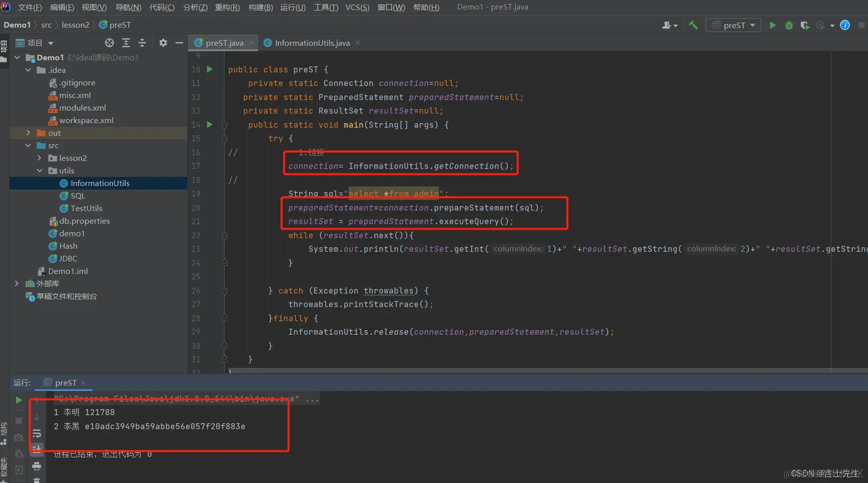Toggle scroll-to-end in Run console

point(37,448)
